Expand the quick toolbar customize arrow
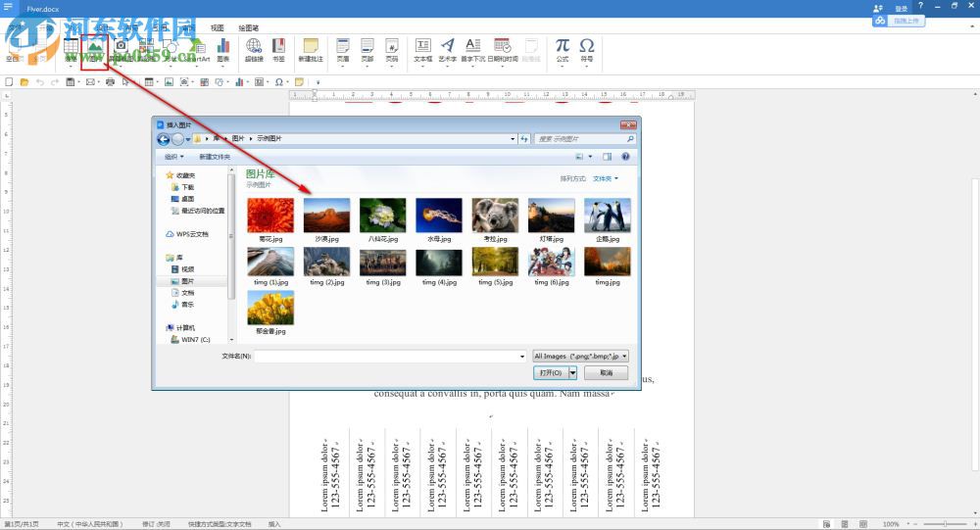The width and height of the screenshot is (980, 530). [x=318, y=82]
